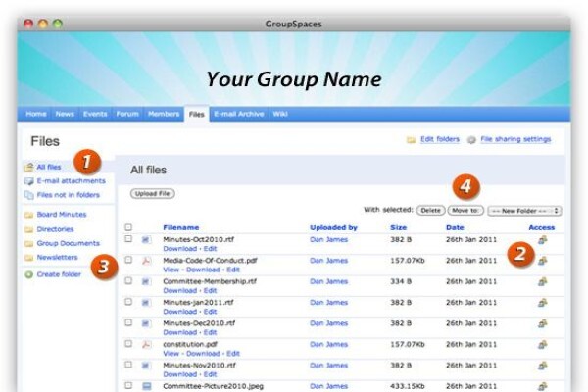
Task: Click the Files not in folders icon
Action: click(x=28, y=195)
